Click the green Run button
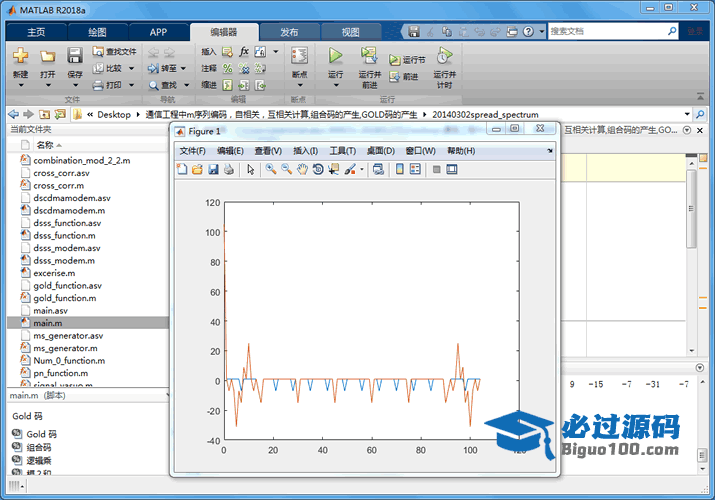Image resolution: width=715 pixels, height=500 pixels. pos(335,56)
